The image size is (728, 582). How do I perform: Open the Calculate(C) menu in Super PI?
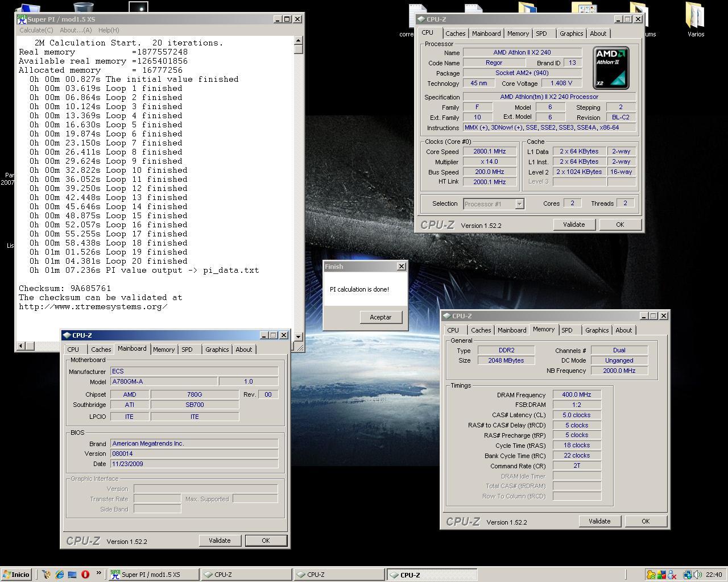tap(36, 30)
